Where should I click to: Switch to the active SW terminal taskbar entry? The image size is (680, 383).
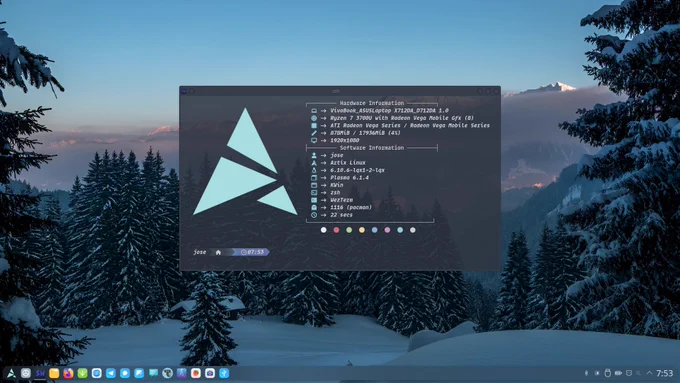[x=40, y=373]
